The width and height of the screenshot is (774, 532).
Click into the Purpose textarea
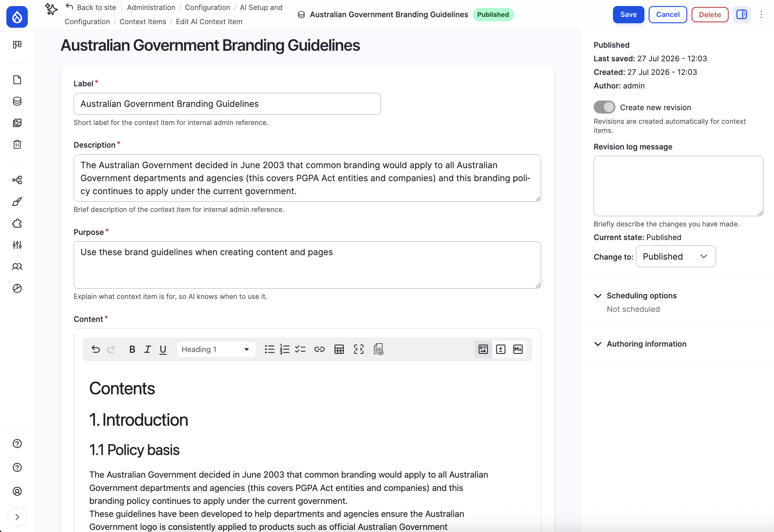(307, 265)
